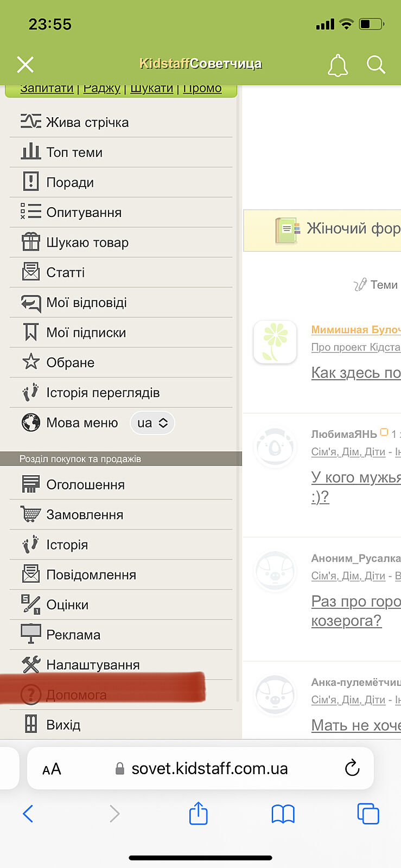The height and width of the screenshot is (868, 401).
Task: Open Жива стрічка menu item
Action: 87,122
